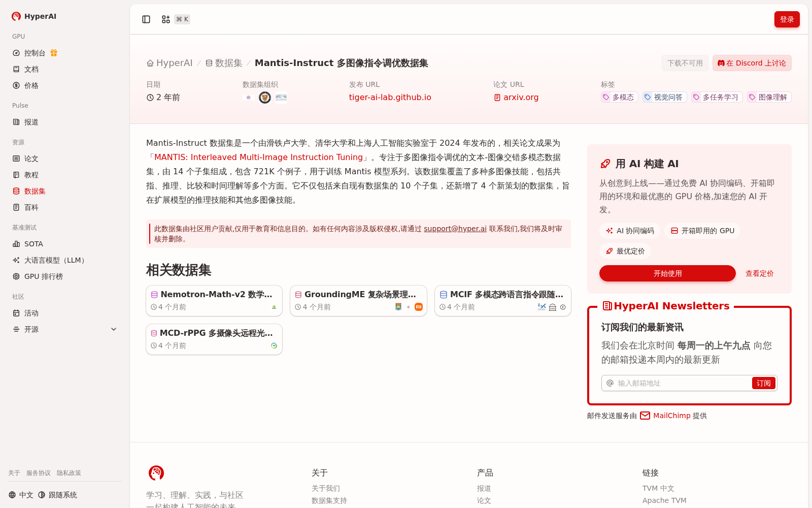Toggle the sidebar panel icon
Viewport: 812px width, 508px height.
pos(146,19)
